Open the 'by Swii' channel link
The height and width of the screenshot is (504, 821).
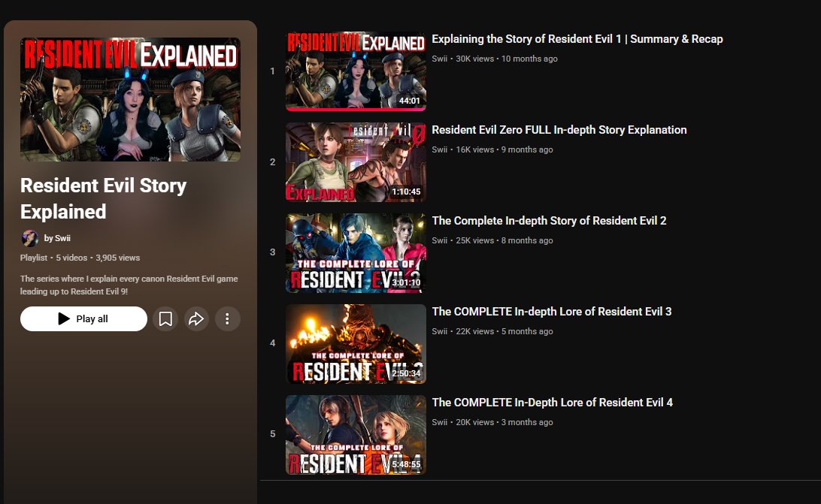(x=57, y=238)
